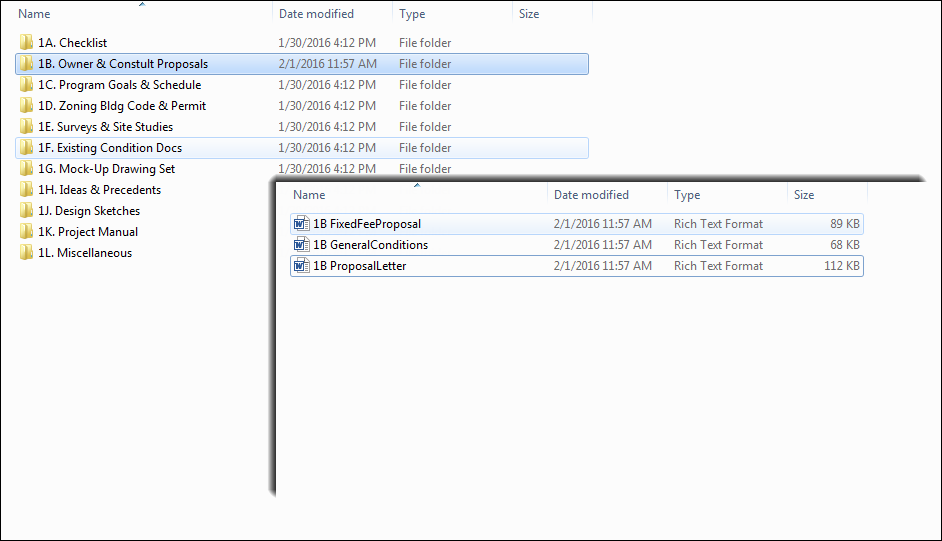This screenshot has height=541, width=942.
Task: Click the 1A. Checklist folder icon
Action: pos(26,43)
